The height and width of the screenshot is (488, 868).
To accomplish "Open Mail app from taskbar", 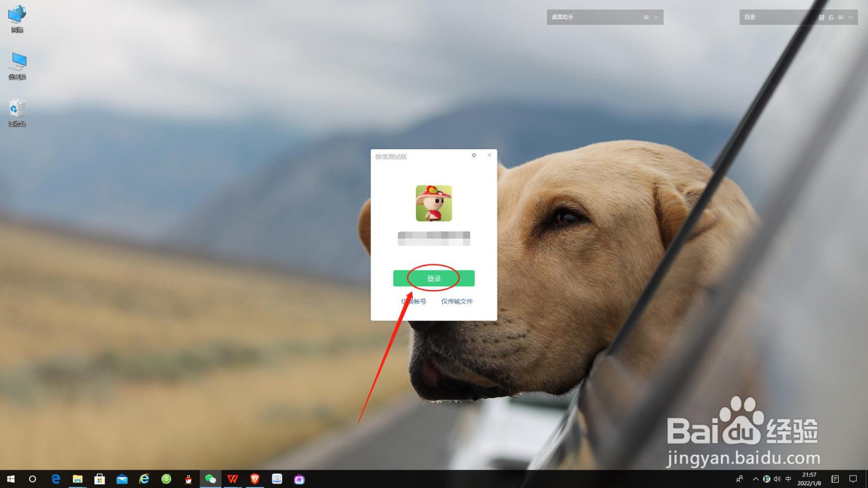I will click(x=122, y=479).
